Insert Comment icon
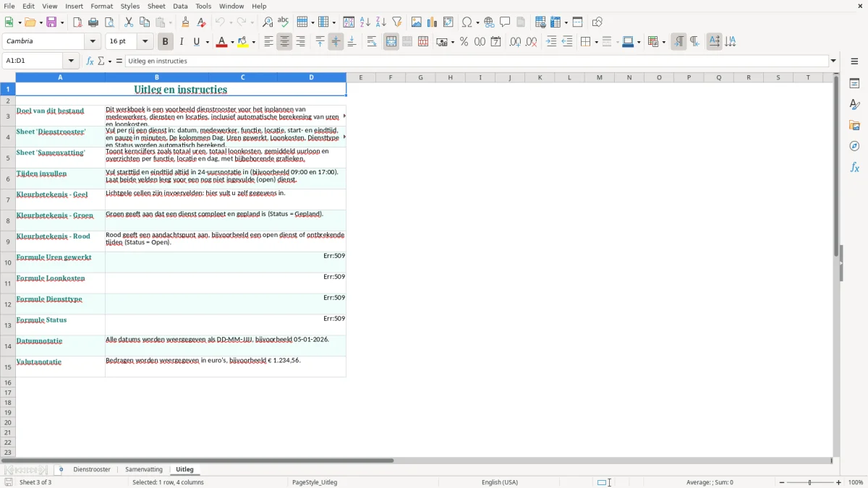 point(505,22)
